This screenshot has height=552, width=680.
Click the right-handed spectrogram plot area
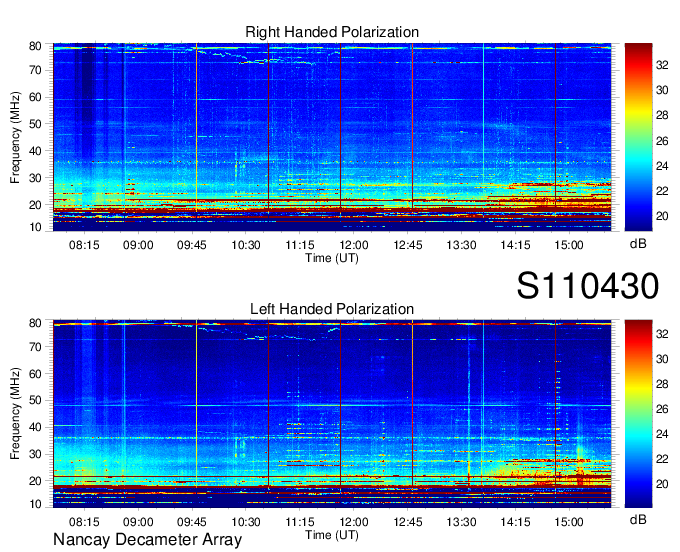click(x=332, y=137)
